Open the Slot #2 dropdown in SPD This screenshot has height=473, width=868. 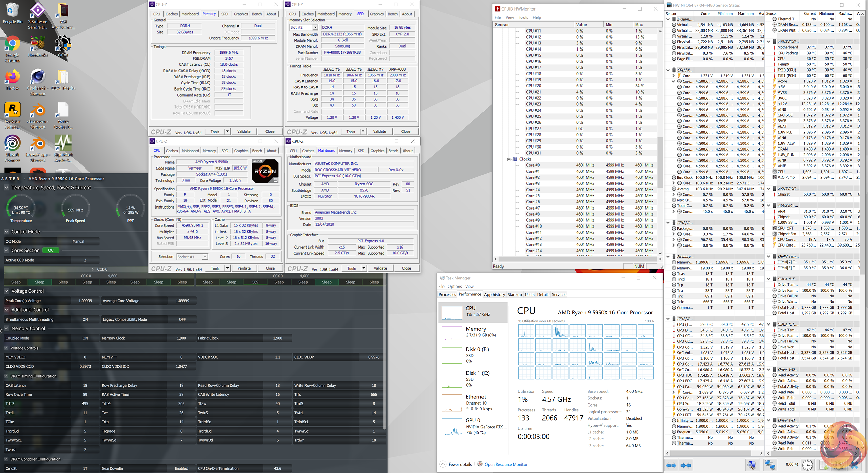click(x=315, y=27)
